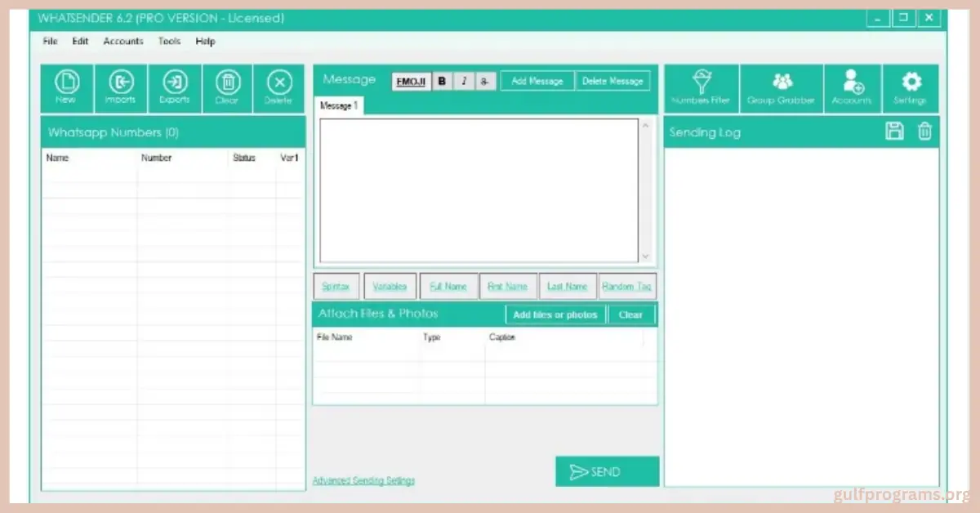Delete selected numbers with Delete icon

point(279,87)
